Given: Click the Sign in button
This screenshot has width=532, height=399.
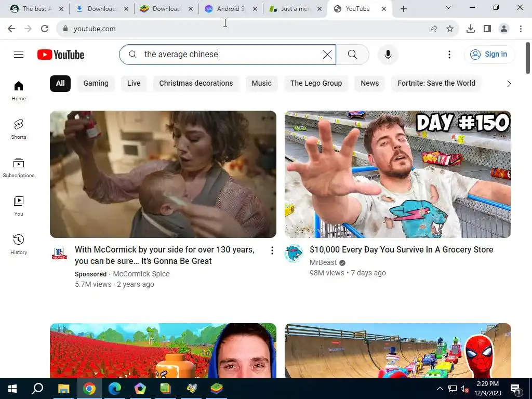Looking at the screenshot, I should 489,54.
